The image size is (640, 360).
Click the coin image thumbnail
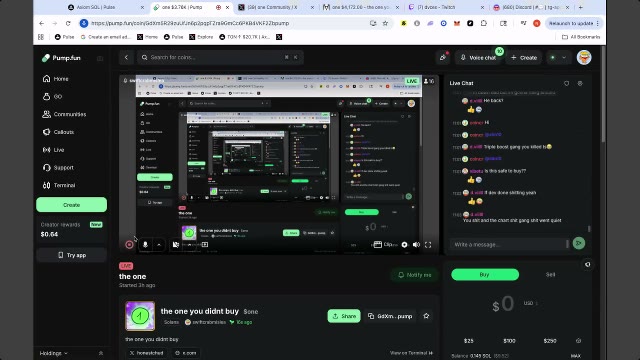click(x=140, y=316)
